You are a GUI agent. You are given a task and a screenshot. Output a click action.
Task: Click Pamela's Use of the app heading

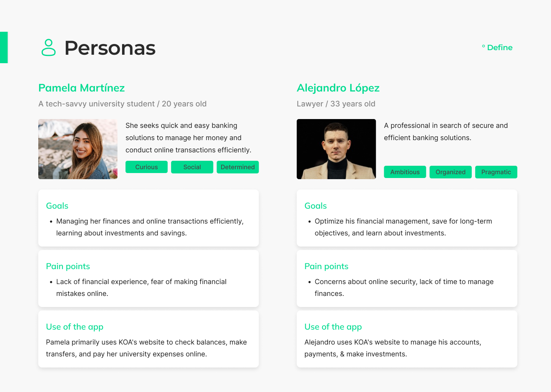click(x=75, y=327)
